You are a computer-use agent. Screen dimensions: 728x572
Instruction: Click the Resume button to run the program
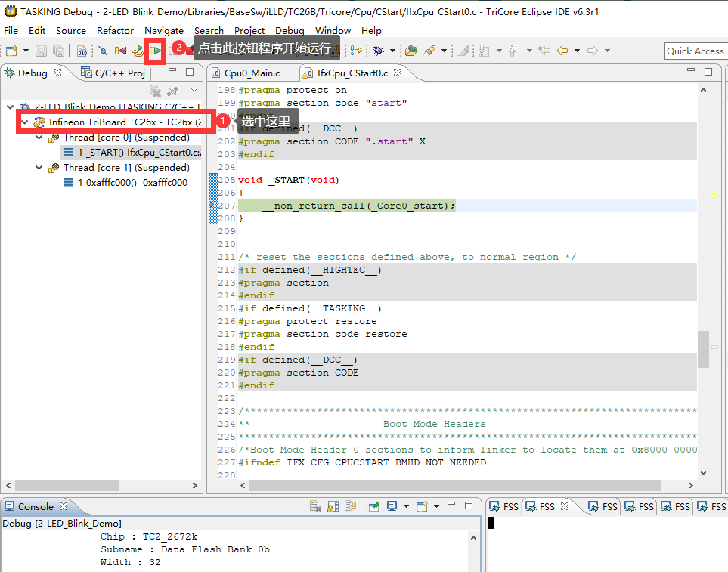point(155,51)
